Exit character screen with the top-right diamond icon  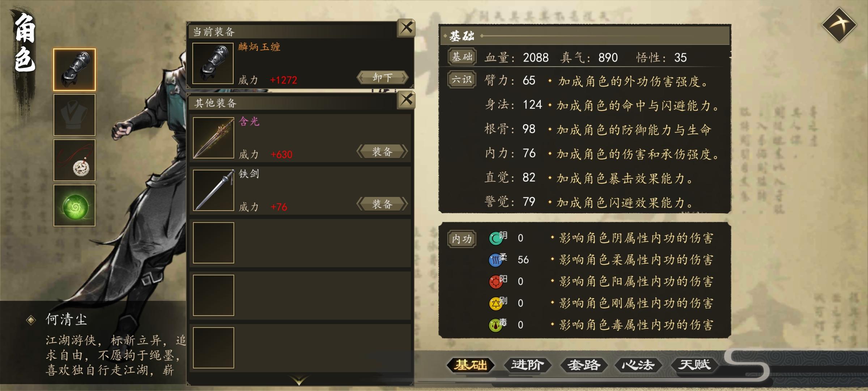(839, 25)
